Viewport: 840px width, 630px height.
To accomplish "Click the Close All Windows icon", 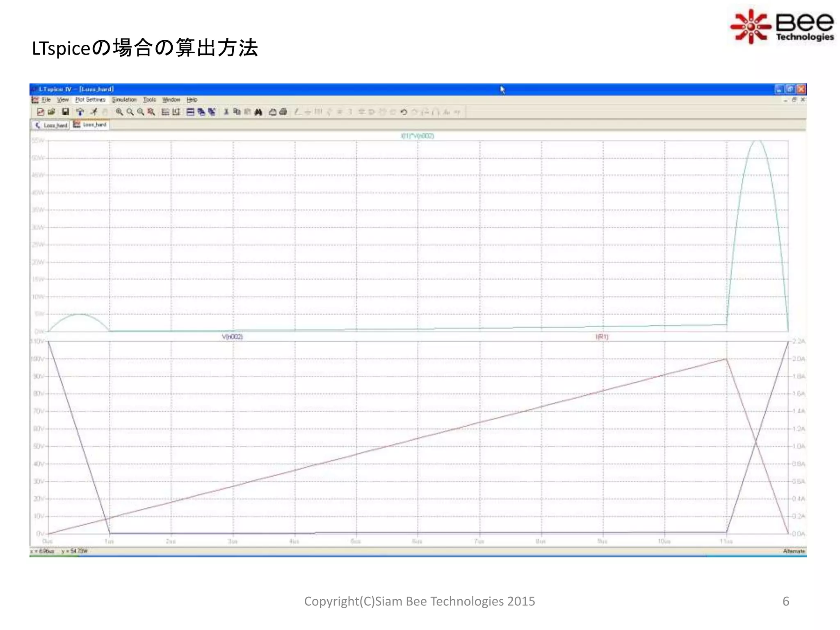I will coord(212,112).
